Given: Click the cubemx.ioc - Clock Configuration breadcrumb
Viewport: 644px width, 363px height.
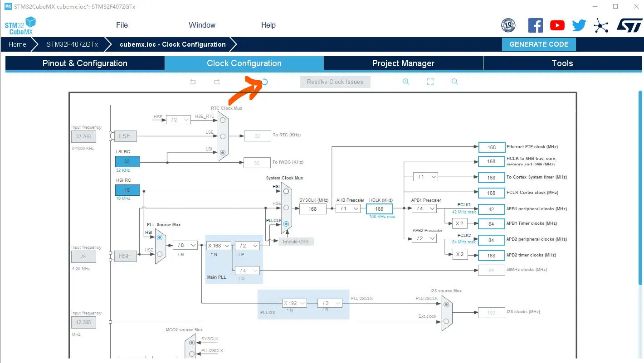Looking at the screenshot, I should pyautogui.click(x=173, y=44).
